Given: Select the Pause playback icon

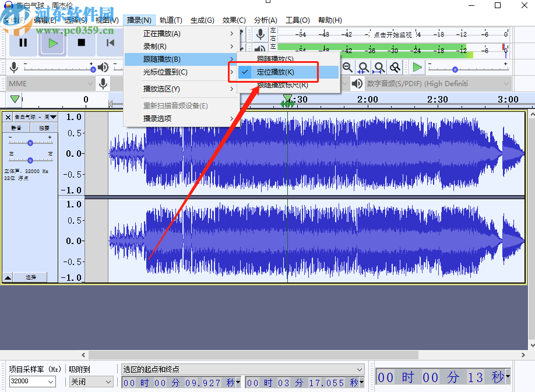Looking at the screenshot, I should pos(24,43).
